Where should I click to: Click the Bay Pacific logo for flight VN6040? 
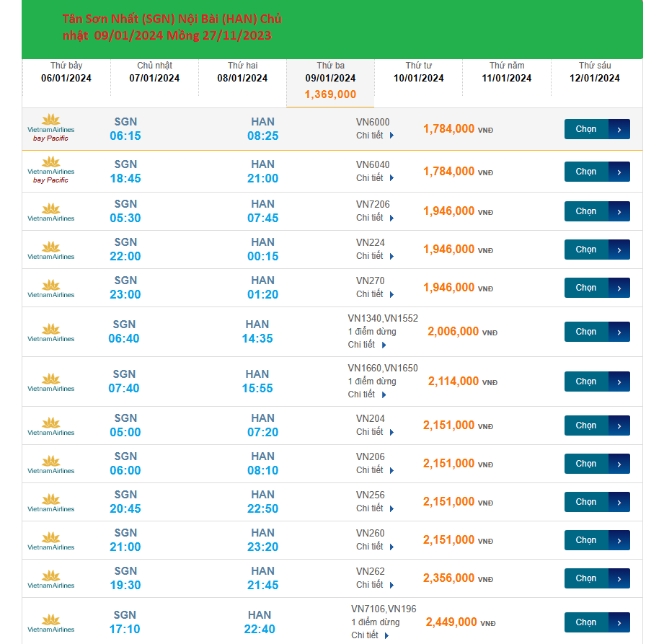[50, 180]
